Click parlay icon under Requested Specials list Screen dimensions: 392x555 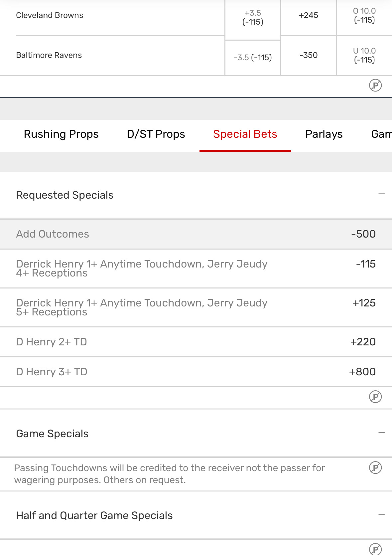375,397
